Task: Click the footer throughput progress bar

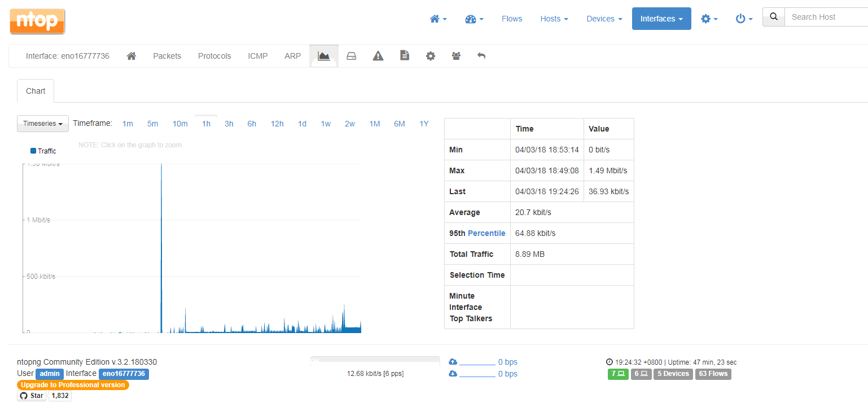Action: (375, 361)
